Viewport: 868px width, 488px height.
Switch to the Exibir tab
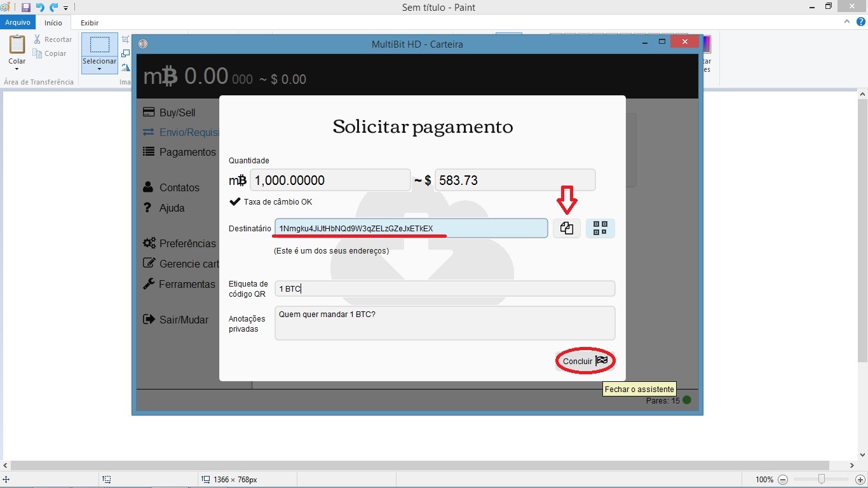pyautogui.click(x=90, y=23)
